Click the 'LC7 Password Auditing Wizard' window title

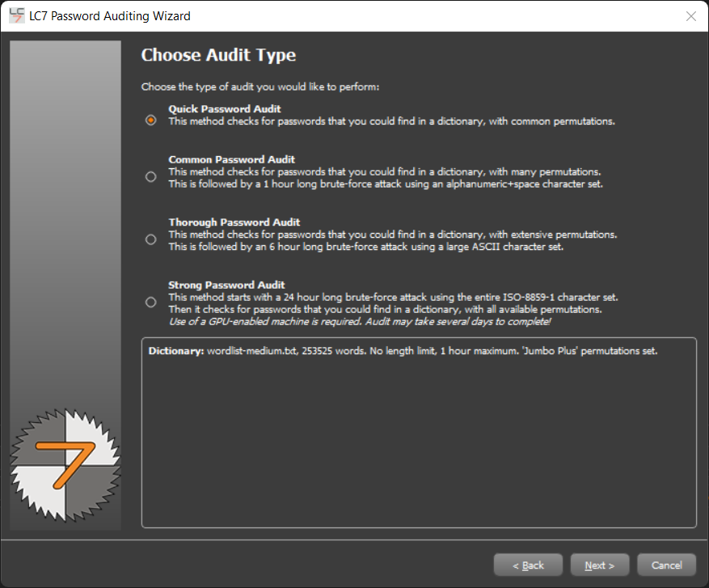(110, 16)
